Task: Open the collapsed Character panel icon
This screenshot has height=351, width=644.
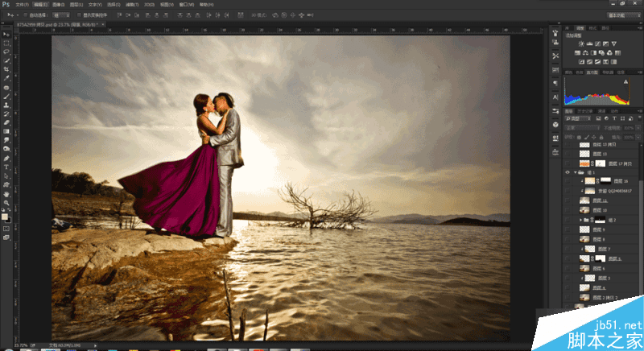Action: pos(555,97)
